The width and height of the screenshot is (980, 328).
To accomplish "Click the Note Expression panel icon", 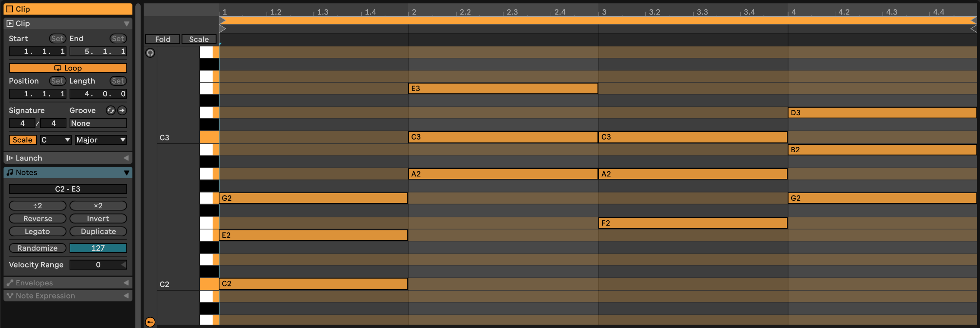I will [10, 295].
